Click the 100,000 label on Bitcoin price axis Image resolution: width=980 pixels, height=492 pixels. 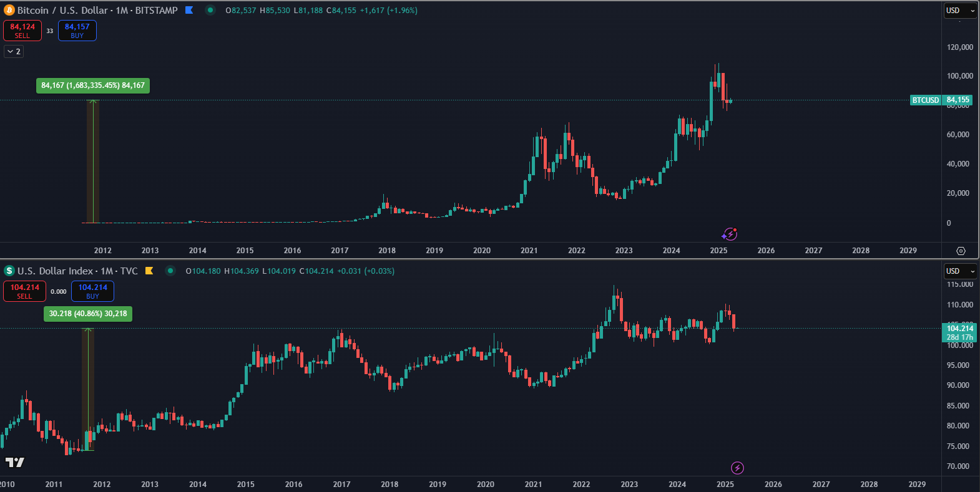960,76
